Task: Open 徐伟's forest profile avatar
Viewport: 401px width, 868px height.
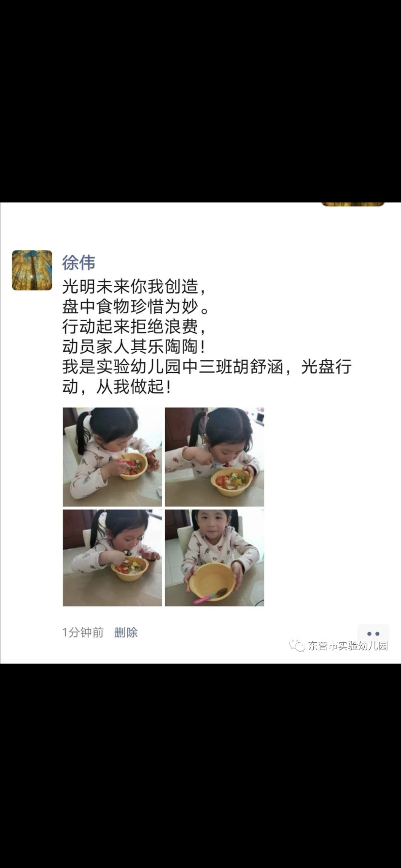Action: click(x=32, y=270)
